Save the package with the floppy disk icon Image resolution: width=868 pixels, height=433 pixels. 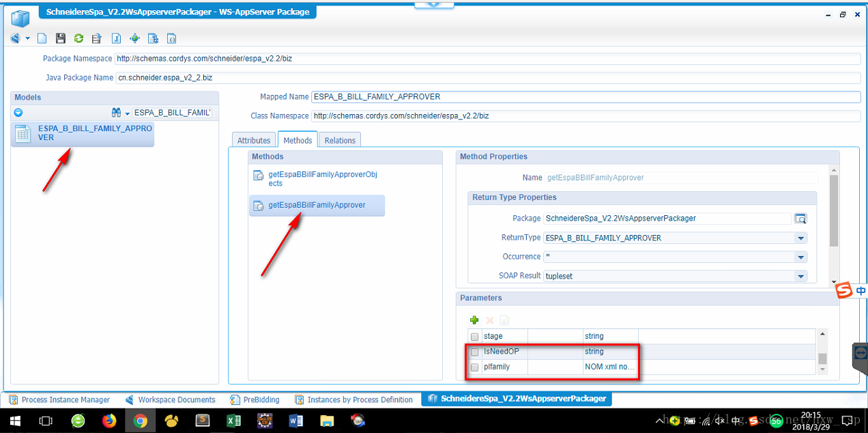click(61, 38)
